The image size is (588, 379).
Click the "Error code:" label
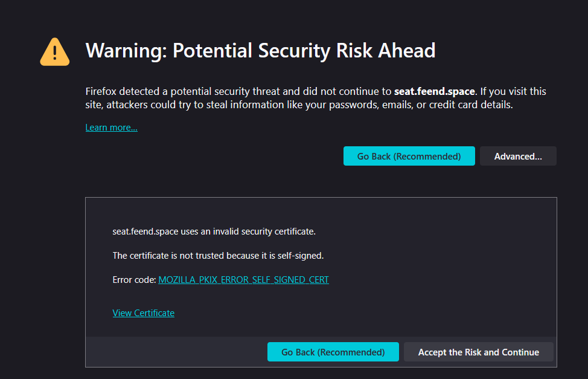click(x=134, y=280)
